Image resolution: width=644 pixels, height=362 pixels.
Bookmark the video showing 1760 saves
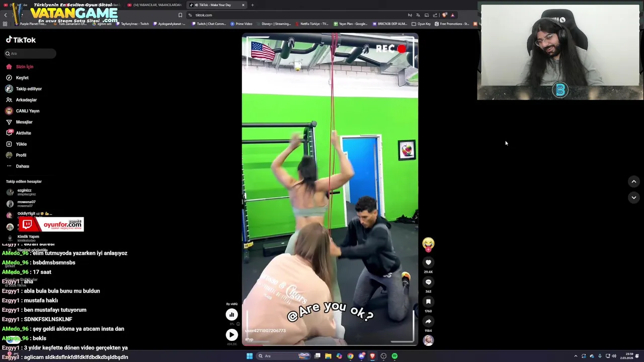428,302
